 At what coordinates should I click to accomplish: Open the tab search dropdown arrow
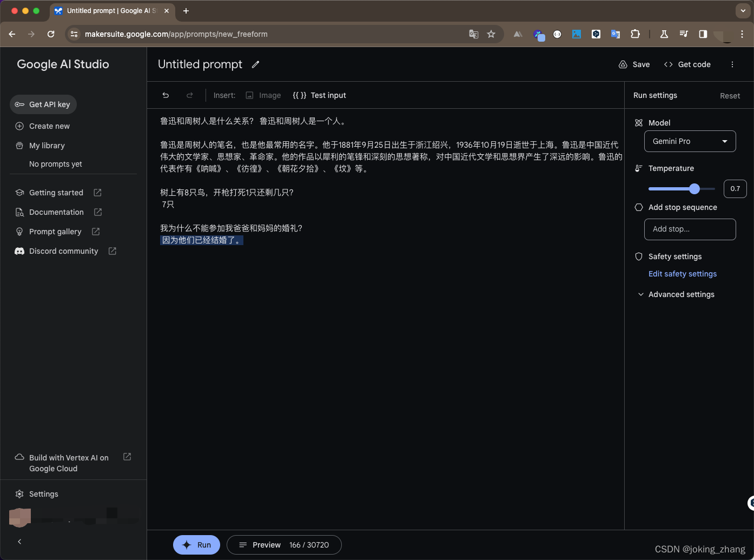tap(743, 11)
